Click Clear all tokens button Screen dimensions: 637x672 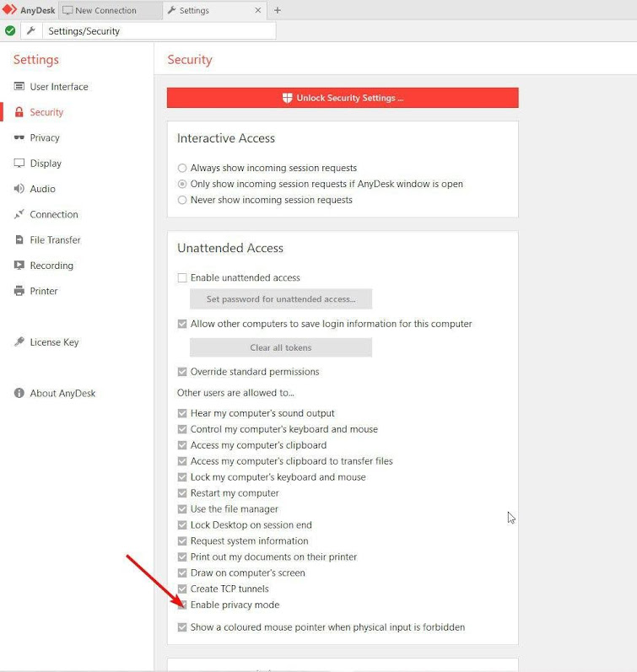tap(281, 347)
